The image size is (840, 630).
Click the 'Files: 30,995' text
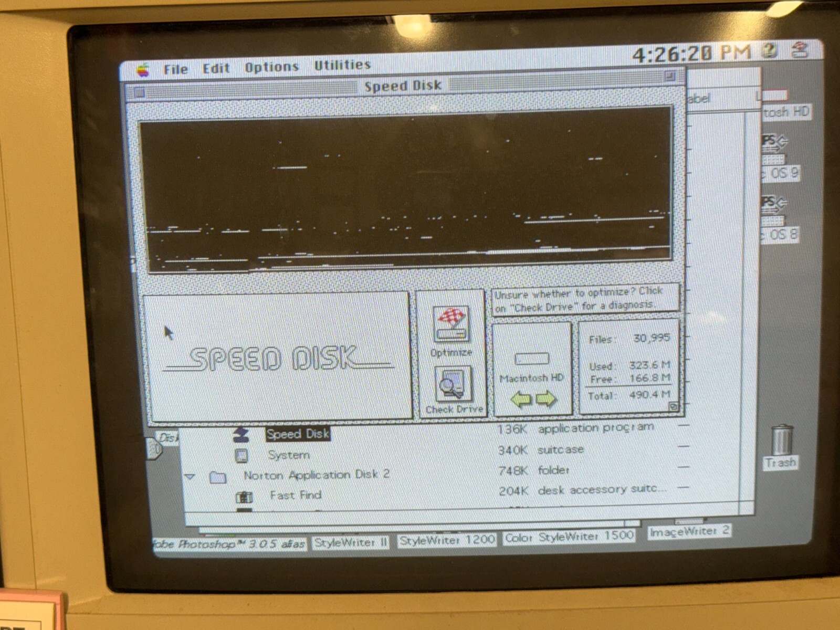tap(629, 339)
